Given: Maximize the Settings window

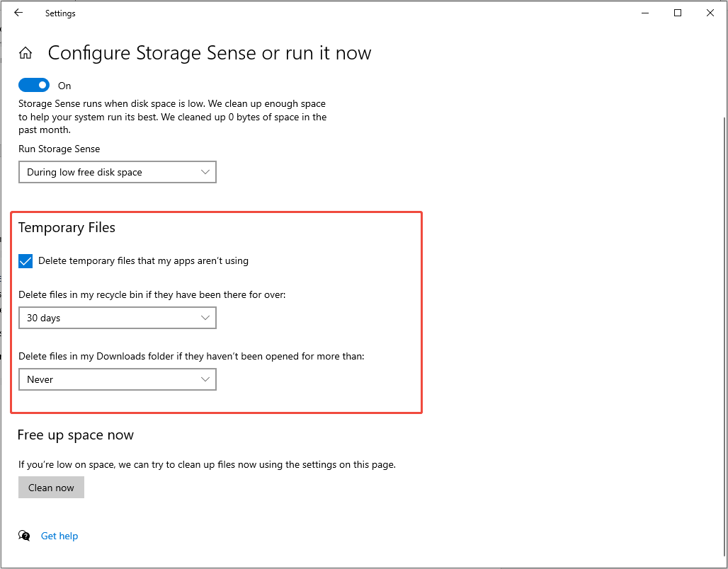Looking at the screenshot, I should click(x=678, y=13).
